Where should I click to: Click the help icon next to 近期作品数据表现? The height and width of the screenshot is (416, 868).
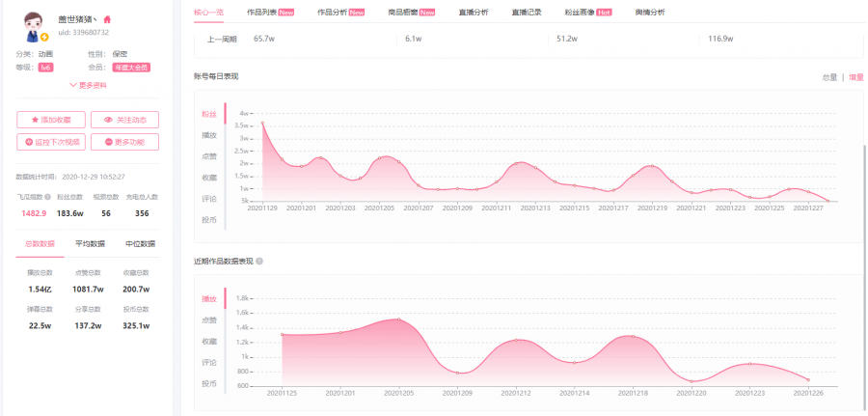pyautogui.click(x=259, y=261)
